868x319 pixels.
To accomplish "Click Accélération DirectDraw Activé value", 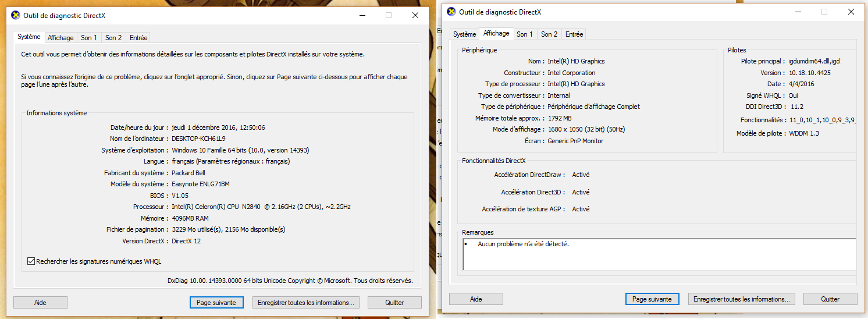I will (581, 175).
